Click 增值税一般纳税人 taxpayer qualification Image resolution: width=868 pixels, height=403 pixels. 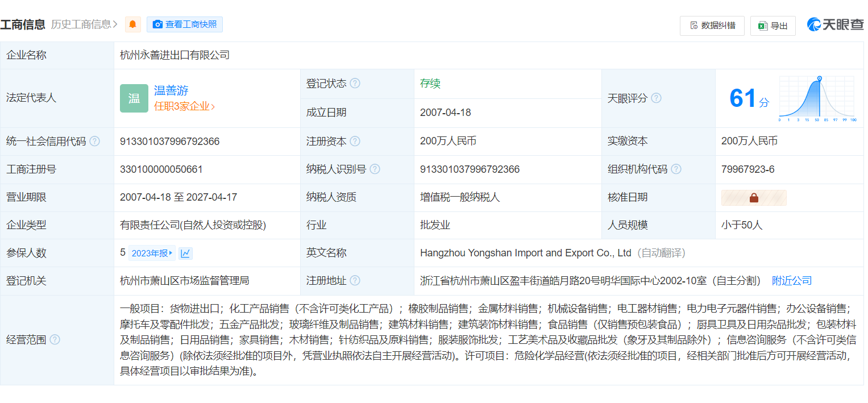pyautogui.click(x=460, y=197)
